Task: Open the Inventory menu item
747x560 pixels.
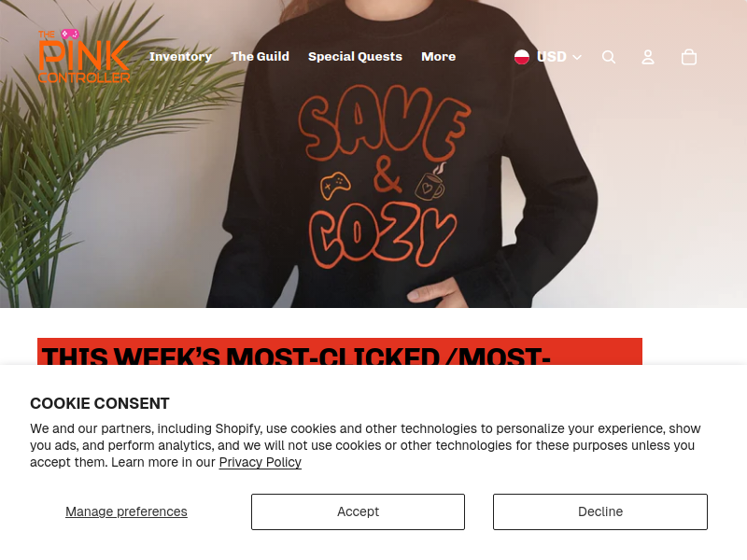Action: (180, 57)
